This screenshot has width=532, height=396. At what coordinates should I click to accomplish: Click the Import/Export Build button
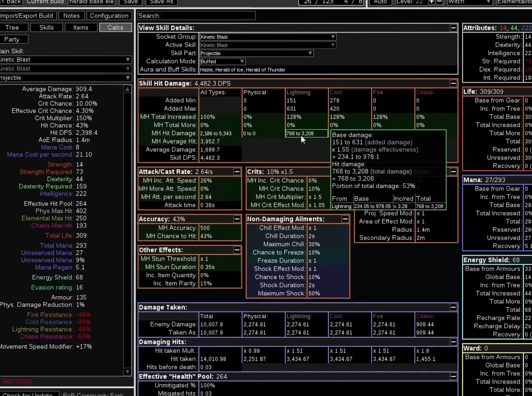click(x=27, y=16)
